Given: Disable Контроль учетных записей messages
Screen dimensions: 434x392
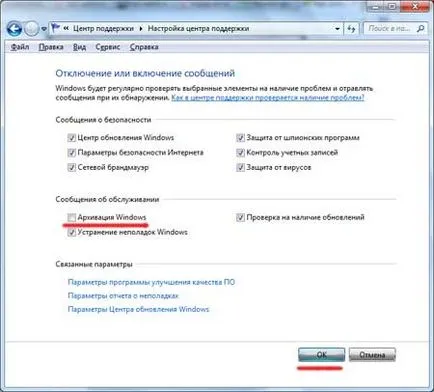Looking at the screenshot, I should coord(240,153).
